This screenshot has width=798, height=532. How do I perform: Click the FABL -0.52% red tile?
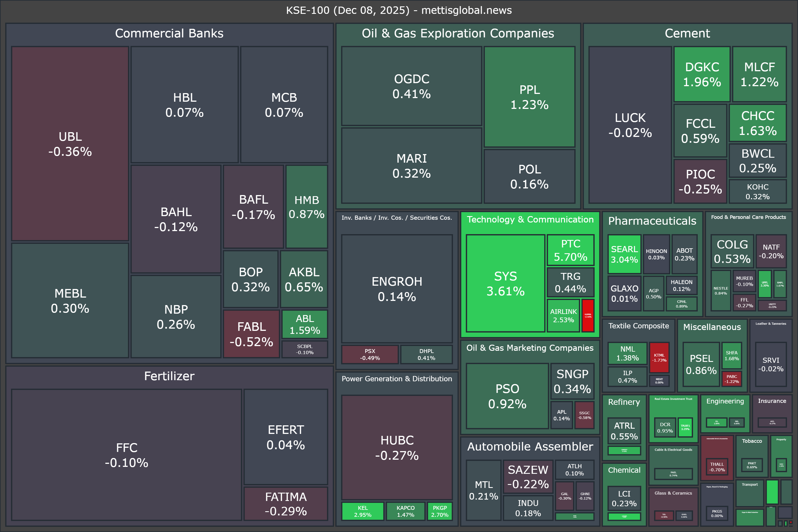(251, 334)
